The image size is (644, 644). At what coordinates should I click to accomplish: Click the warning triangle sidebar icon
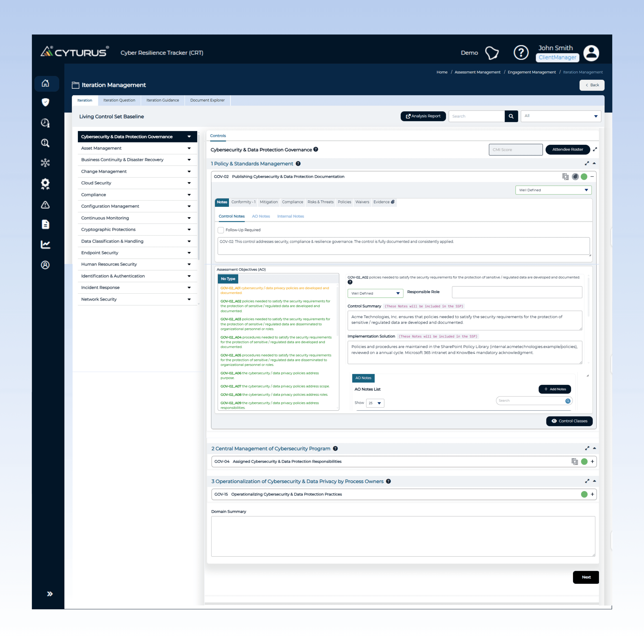click(45, 205)
